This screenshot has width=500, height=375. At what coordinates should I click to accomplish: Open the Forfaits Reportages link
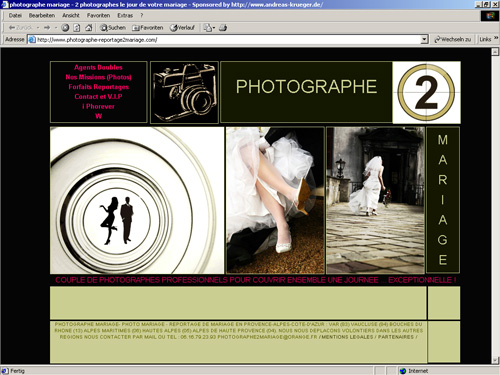[x=98, y=87]
